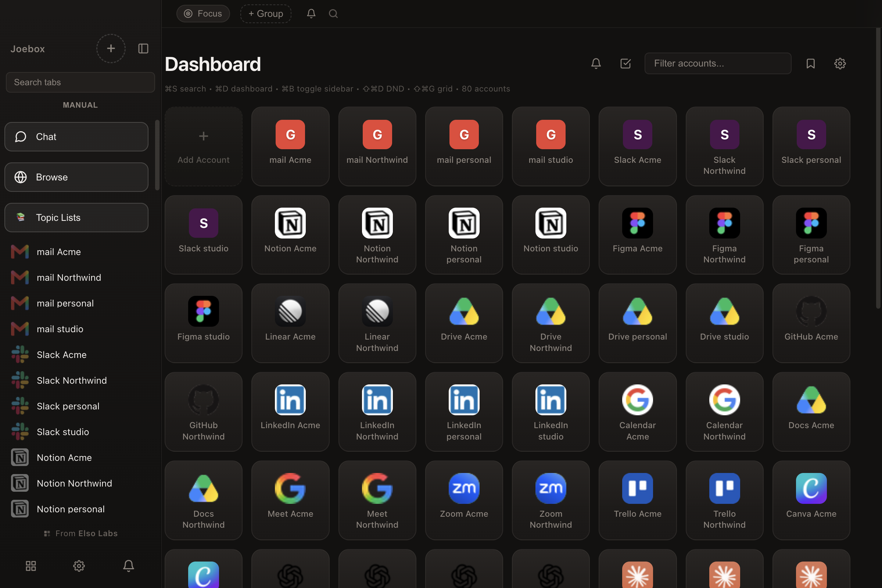Open notifications bell in top bar
Image resolution: width=882 pixels, height=588 pixels.
pyautogui.click(x=311, y=14)
